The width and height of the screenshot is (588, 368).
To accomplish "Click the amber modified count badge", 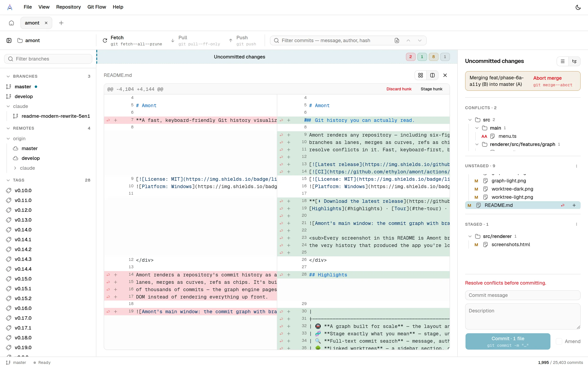I will (x=433, y=57).
